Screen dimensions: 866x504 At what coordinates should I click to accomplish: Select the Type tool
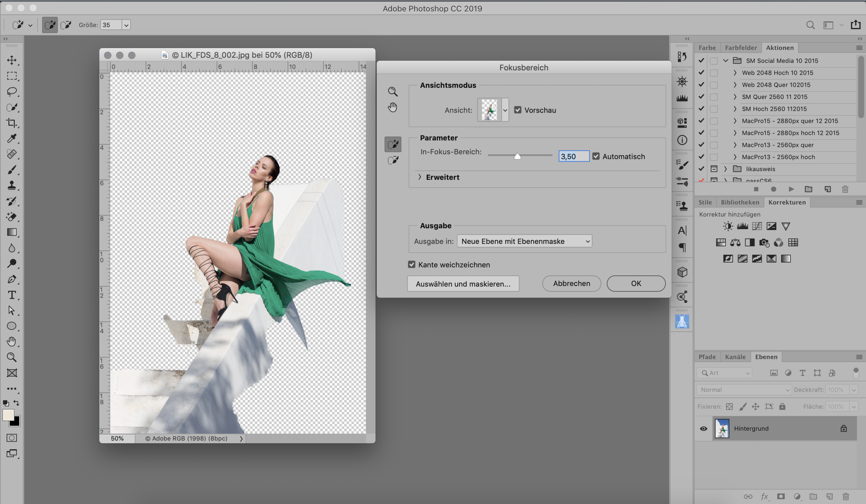[12, 295]
